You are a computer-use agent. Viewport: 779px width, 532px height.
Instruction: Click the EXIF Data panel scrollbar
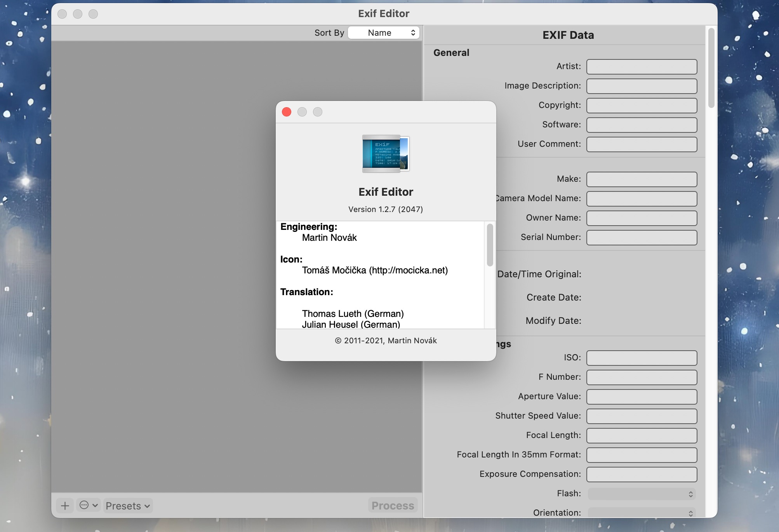click(x=711, y=68)
